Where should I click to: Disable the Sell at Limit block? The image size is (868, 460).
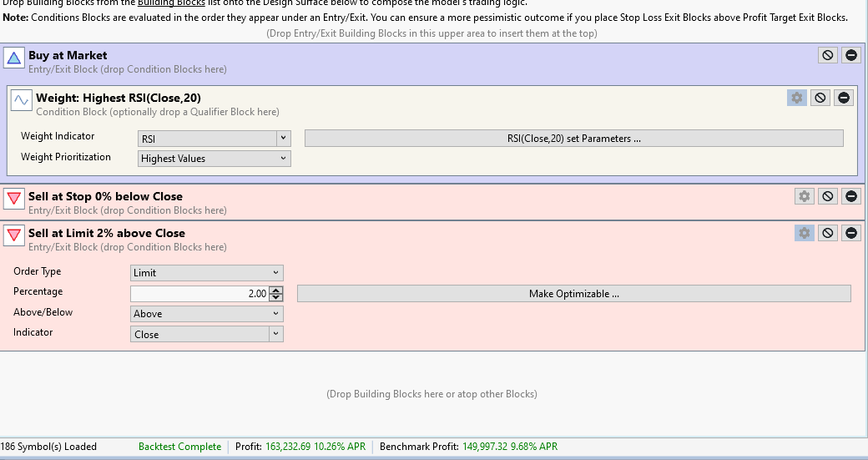[827, 233]
